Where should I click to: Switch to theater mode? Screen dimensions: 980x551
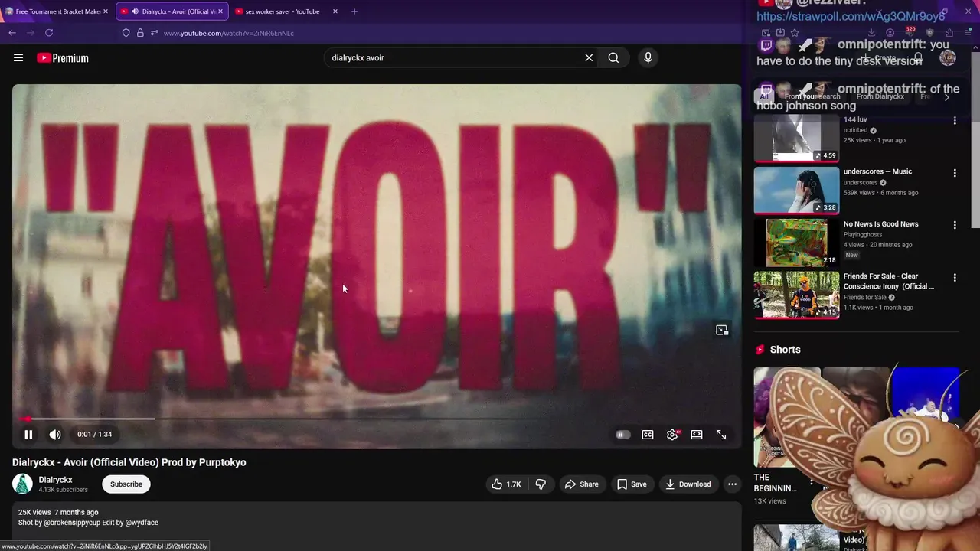pyautogui.click(x=697, y=435)
